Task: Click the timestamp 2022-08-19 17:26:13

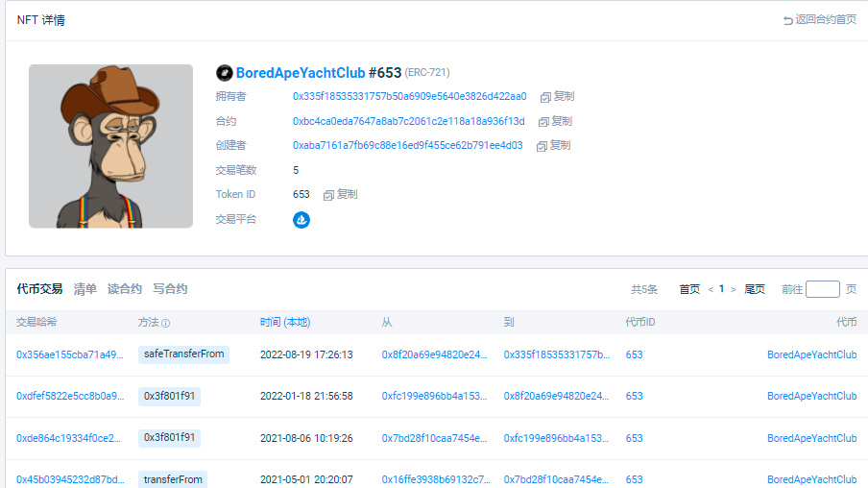Action: point(306,354)
